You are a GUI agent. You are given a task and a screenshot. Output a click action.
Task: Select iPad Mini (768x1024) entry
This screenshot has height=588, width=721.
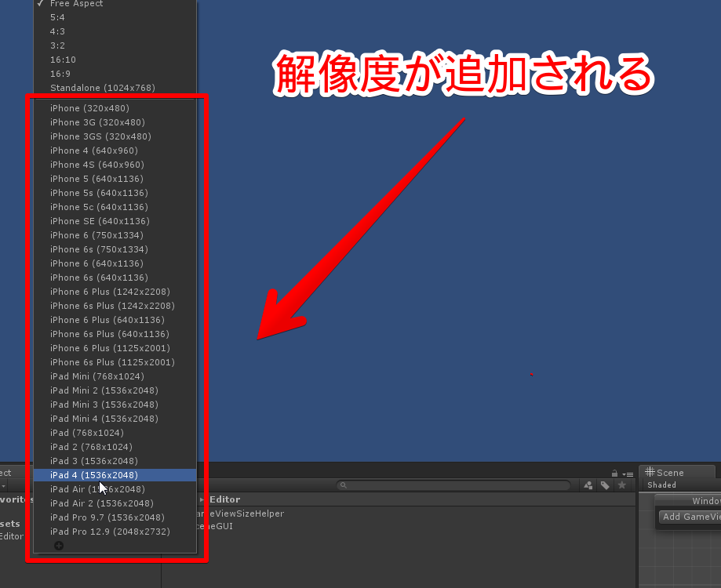click(115, 376)
